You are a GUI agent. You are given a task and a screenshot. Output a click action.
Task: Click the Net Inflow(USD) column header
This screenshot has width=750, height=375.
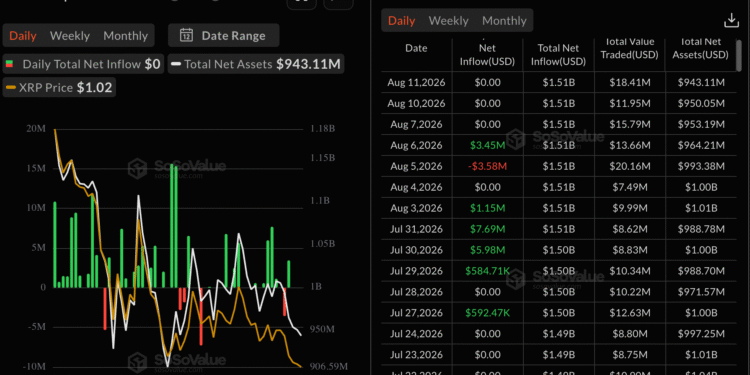[487, 55]
